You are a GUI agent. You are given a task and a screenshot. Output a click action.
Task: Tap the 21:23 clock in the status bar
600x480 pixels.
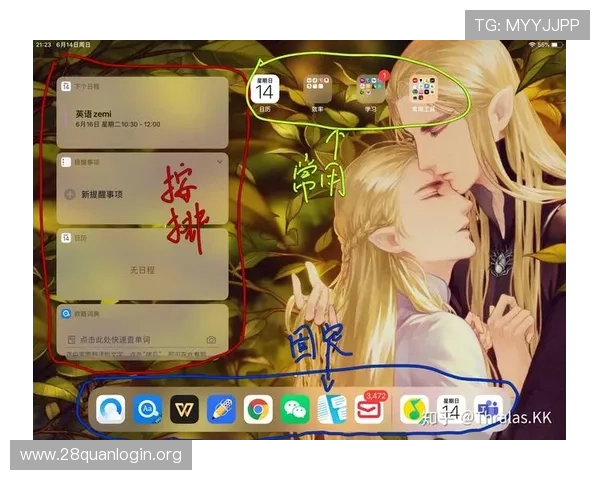click(x=44, y=45)
